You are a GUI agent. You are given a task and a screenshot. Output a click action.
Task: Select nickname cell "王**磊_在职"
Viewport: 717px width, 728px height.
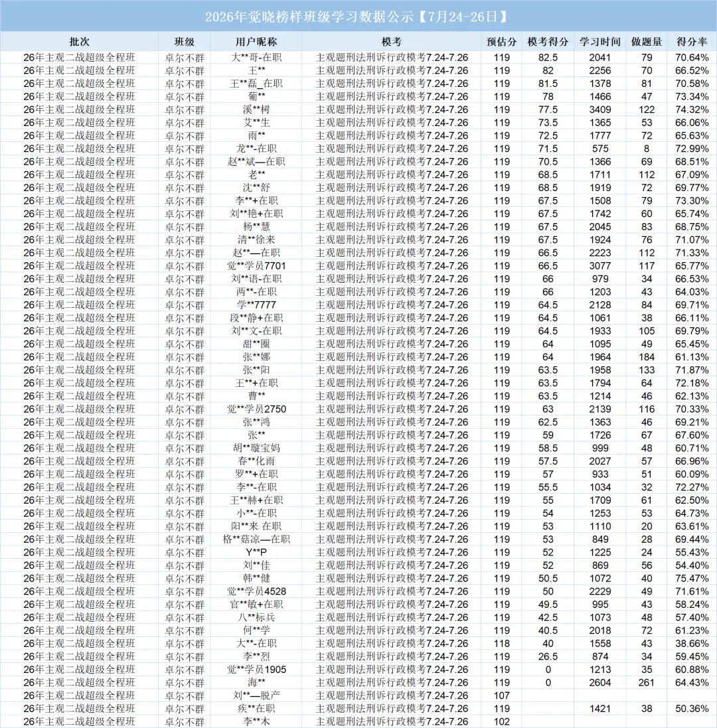pos(256,84)
